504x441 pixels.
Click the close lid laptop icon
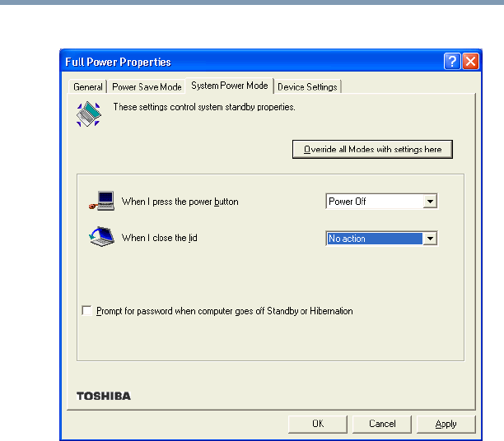tap(101, 236)
